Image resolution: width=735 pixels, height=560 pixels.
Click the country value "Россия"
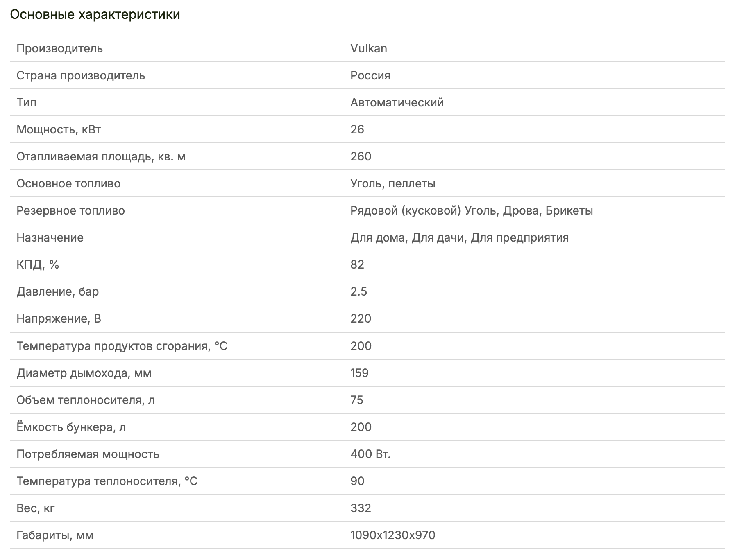370,75
